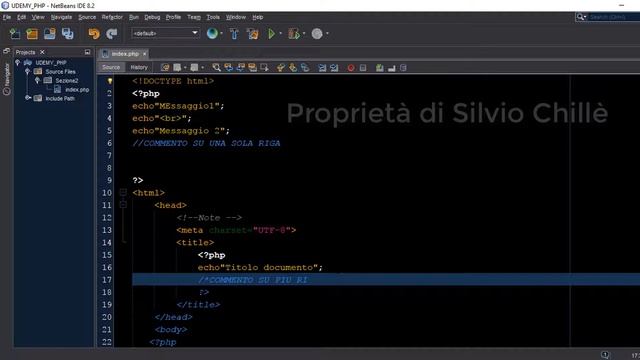Viewport: 640px width, 360px height.
Task: Open the <default> configuration combo box
Action: (x=165, y=33)
